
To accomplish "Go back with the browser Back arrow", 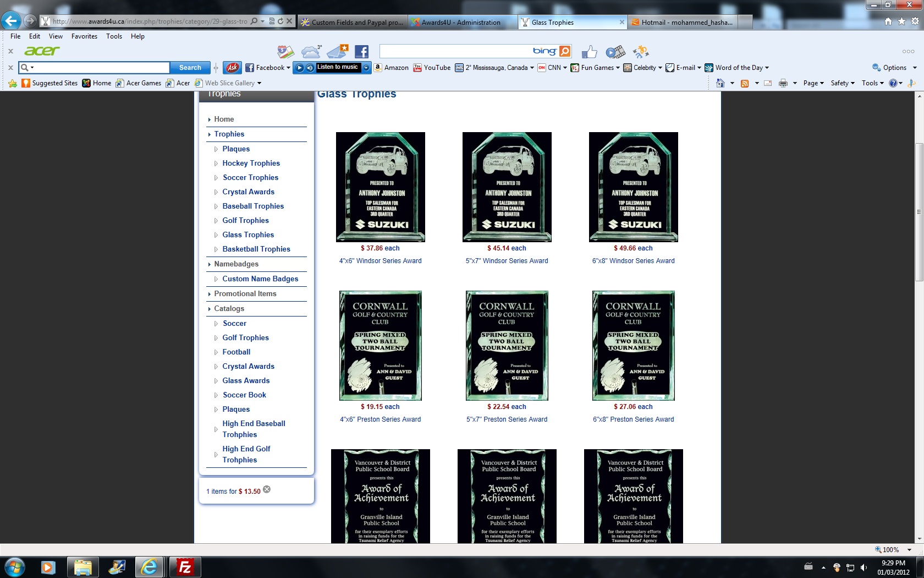I will point(11,21).
